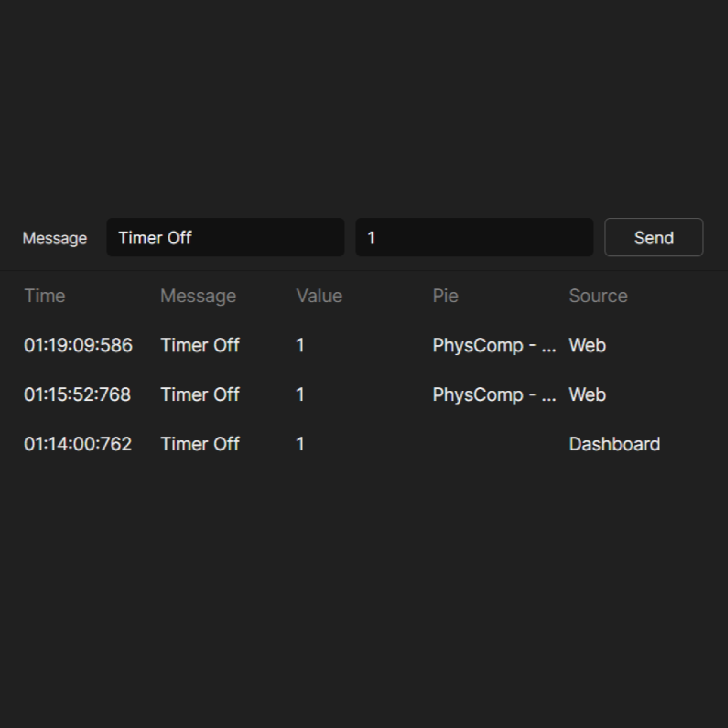Click the Pie column header
Viewport: 728px width, 728px height.
(446, 296)
